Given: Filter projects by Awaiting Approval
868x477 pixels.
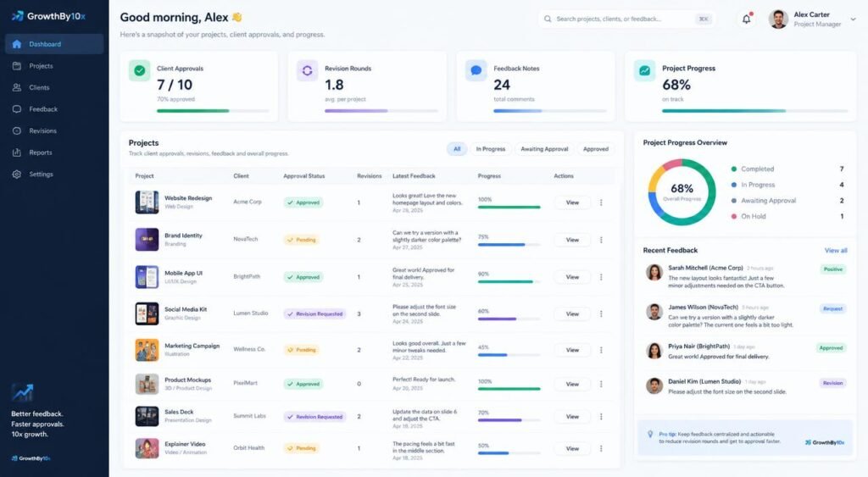Looking at the screenshot, I should [544, 149].
